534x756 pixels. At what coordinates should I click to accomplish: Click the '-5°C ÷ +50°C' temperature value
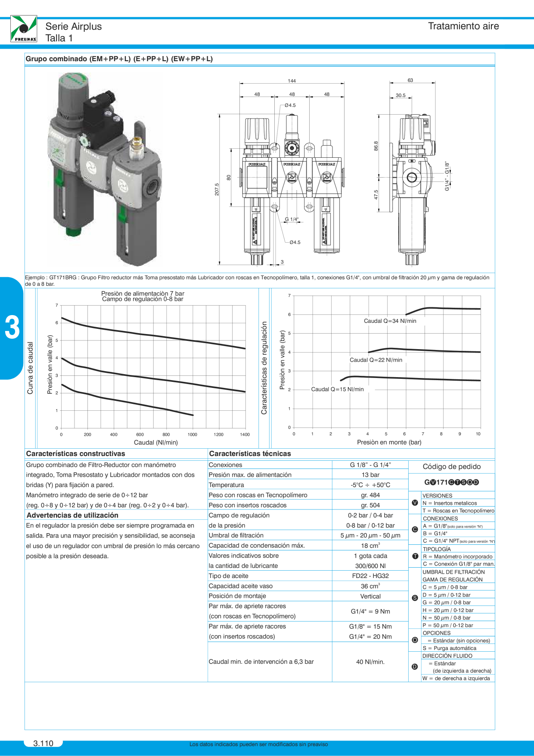coord(370,485)
